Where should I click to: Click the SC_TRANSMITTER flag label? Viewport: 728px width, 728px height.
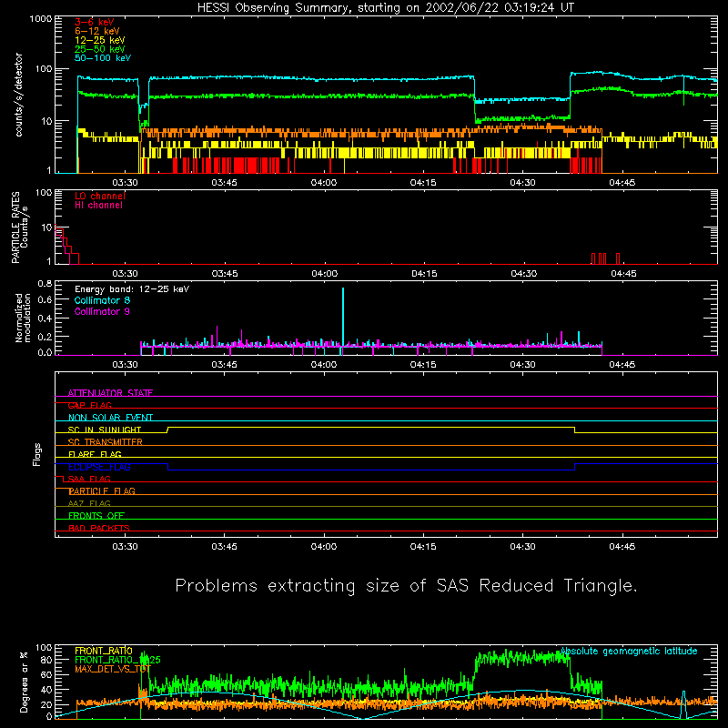[x=106, y=442]
